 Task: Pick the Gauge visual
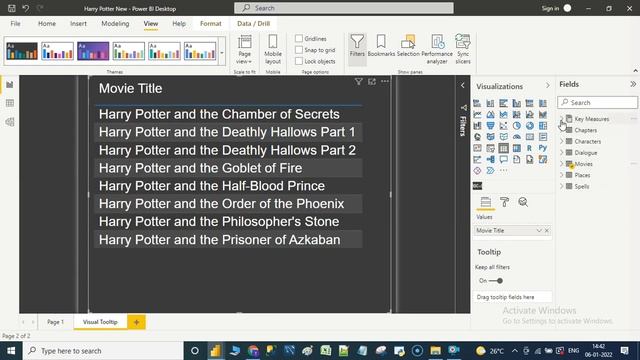pos(516,137)
